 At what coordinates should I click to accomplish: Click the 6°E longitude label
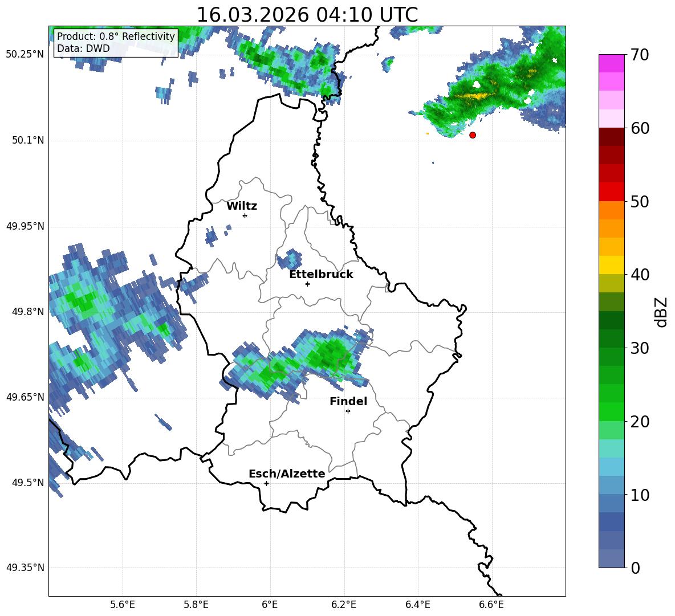(270, 605)
